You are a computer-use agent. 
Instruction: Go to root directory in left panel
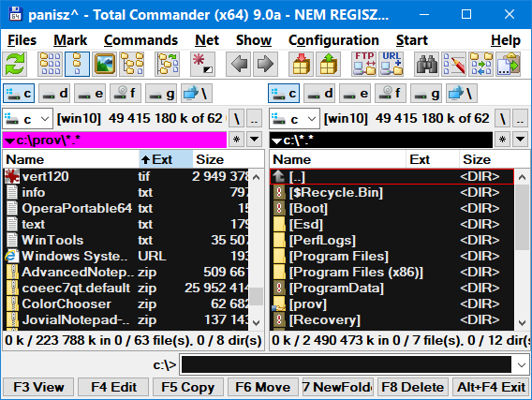(236, 119)
